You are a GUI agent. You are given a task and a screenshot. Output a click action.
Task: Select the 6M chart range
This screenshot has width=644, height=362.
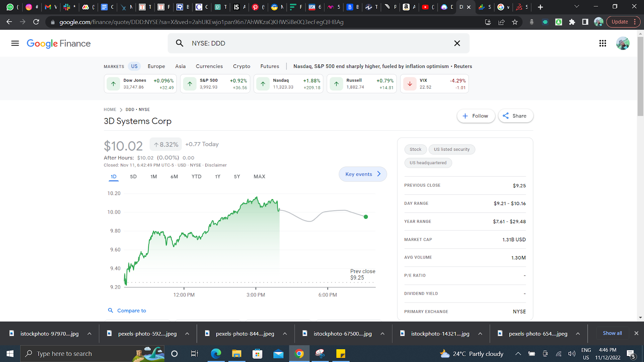pos(174,177)
